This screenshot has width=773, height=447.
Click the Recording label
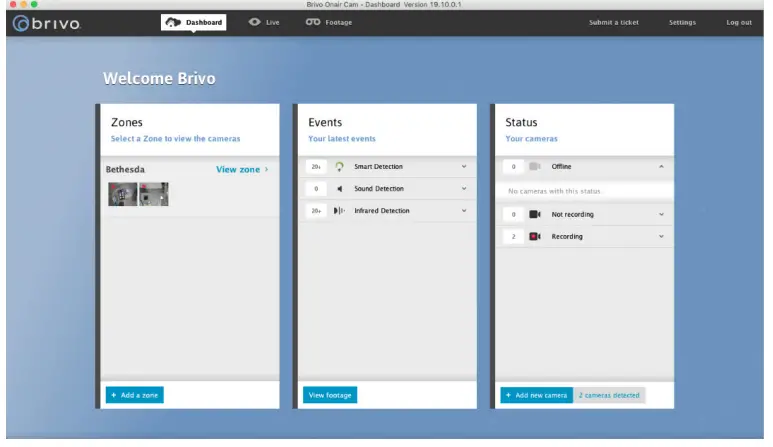coord(567,237)
